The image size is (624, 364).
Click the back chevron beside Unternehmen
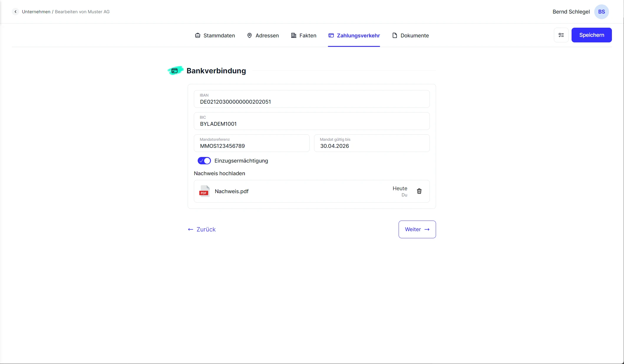click(x=15, y=12)
